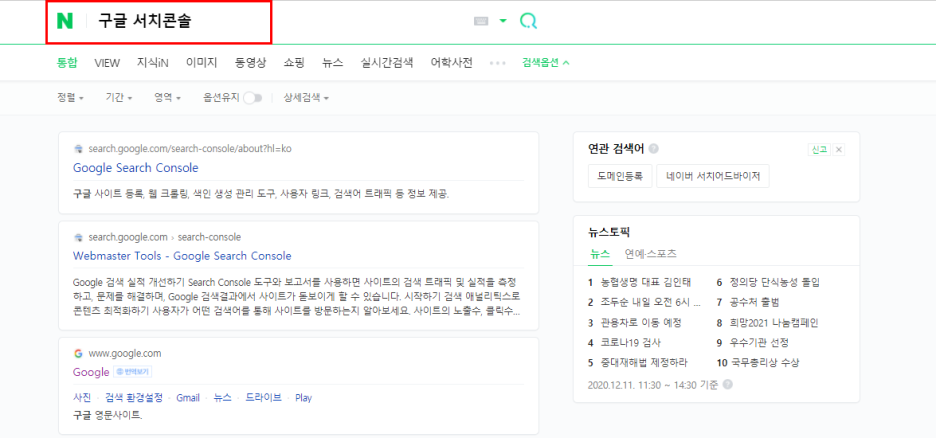Collapse the 검색옵션 panel
The image size is (936, 438).
(546, 63)
